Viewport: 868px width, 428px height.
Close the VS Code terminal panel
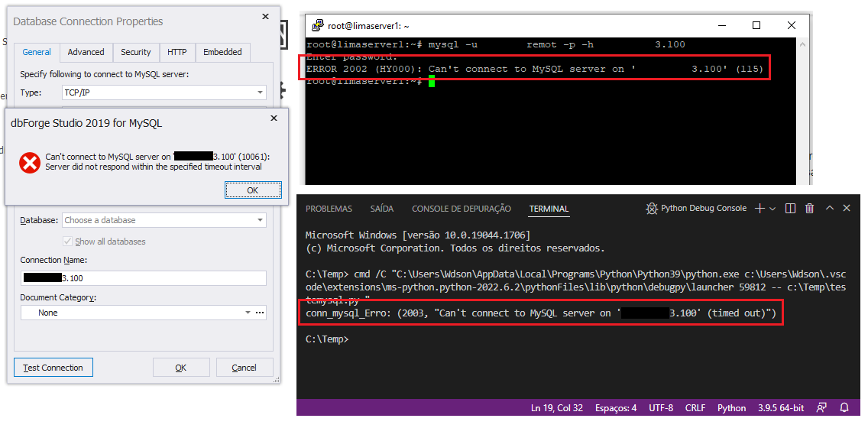pyautogui.click(x=847, y=208)
